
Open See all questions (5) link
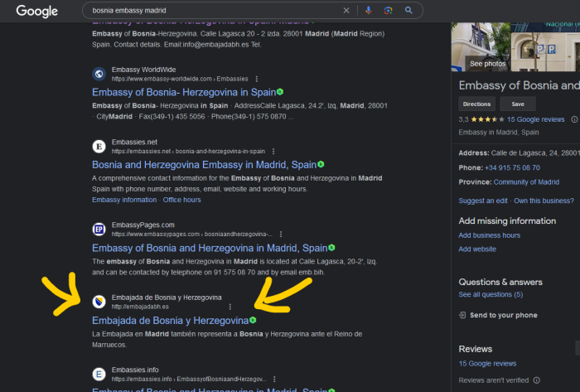click(491, 294)
